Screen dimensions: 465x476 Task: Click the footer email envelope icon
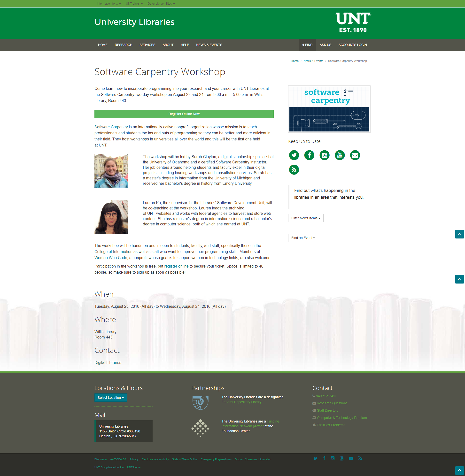(x=351, y=458)
